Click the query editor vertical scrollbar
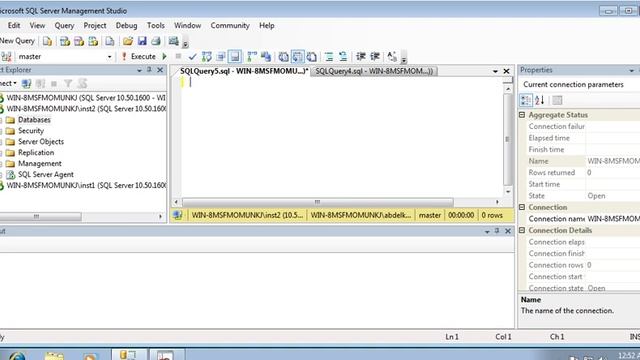The width and height of the screenshot is (640, 360). tap(507, 139)
